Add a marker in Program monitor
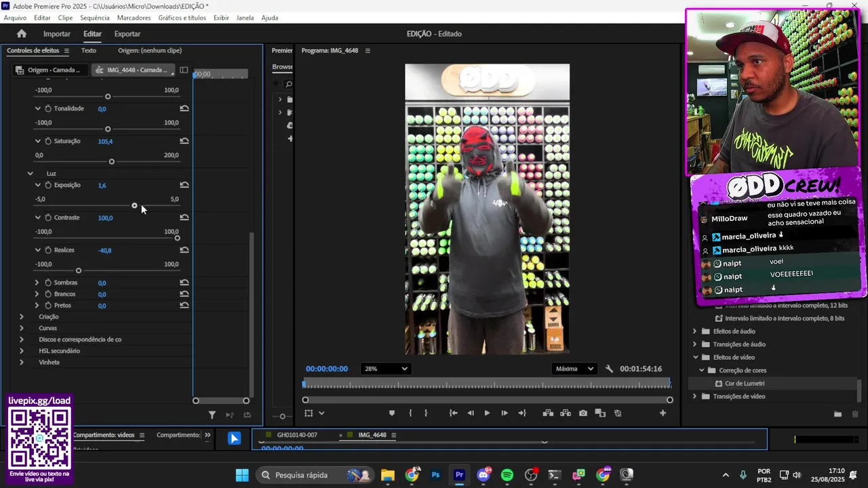Viewport: 868px width, 488px height. point(391,413)
